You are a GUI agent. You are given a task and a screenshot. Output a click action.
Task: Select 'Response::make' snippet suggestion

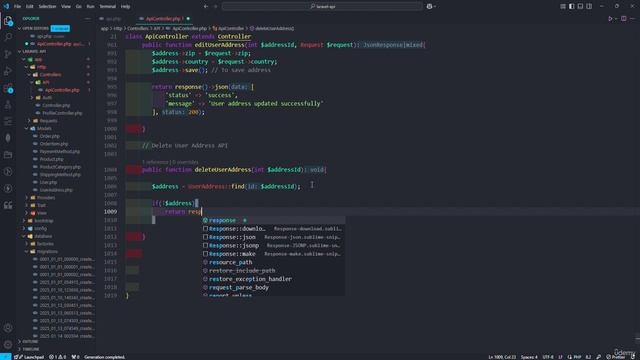[x=273, y=254]
